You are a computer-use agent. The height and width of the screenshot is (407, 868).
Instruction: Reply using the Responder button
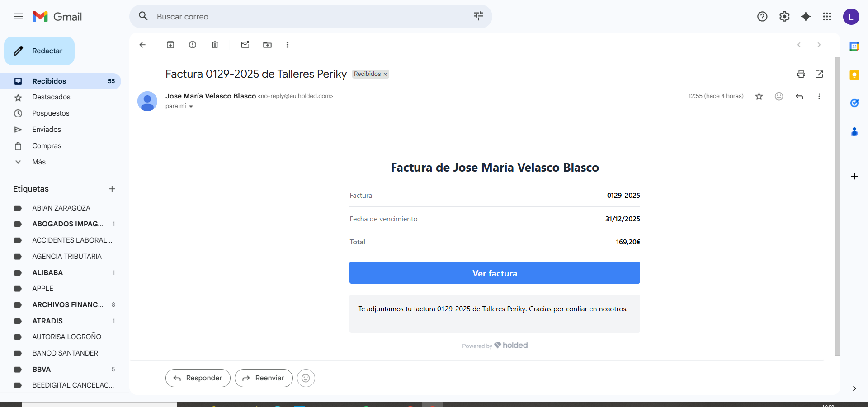click(x=198, y=378)
